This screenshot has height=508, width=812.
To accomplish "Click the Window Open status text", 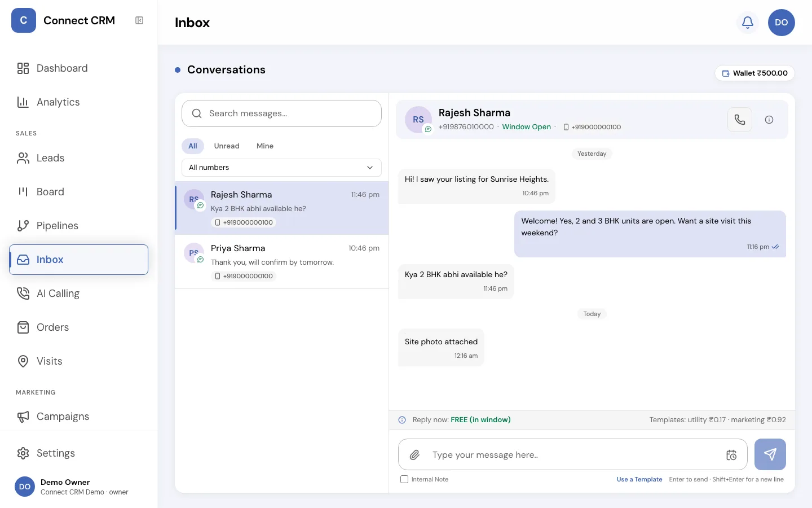I will pyautogui.click(x=527, y=127).
